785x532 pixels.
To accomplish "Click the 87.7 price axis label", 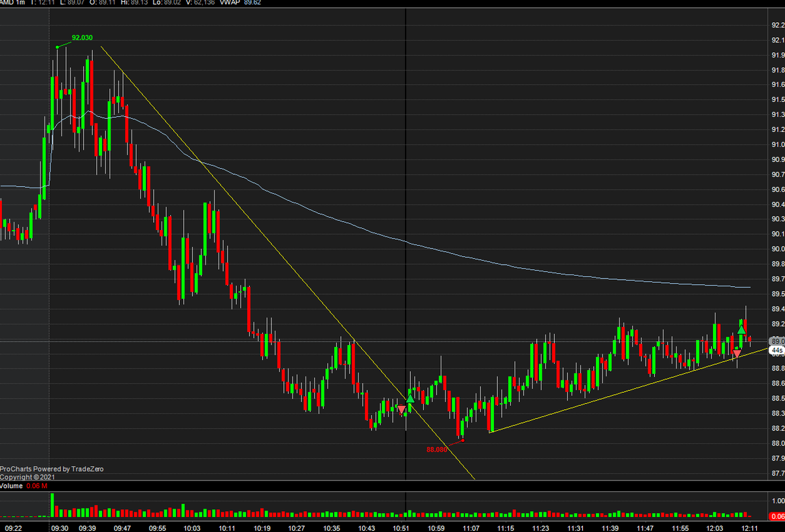I will 778,473.
